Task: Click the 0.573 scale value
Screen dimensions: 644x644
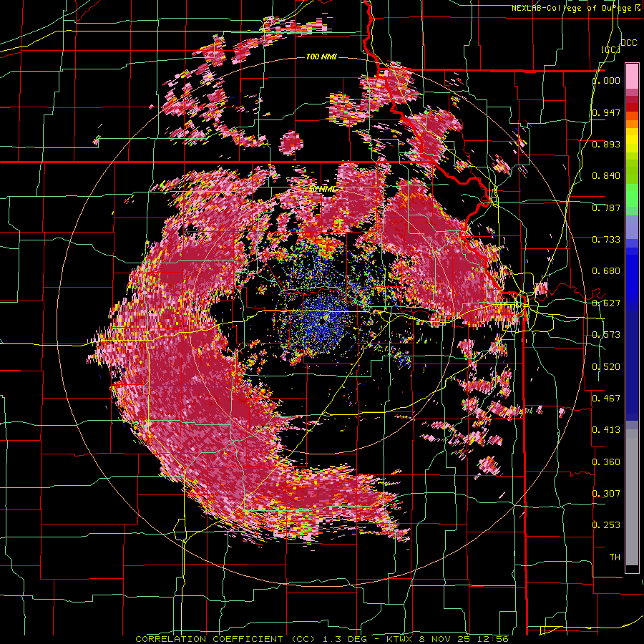Action: click(x=606, y=335)
